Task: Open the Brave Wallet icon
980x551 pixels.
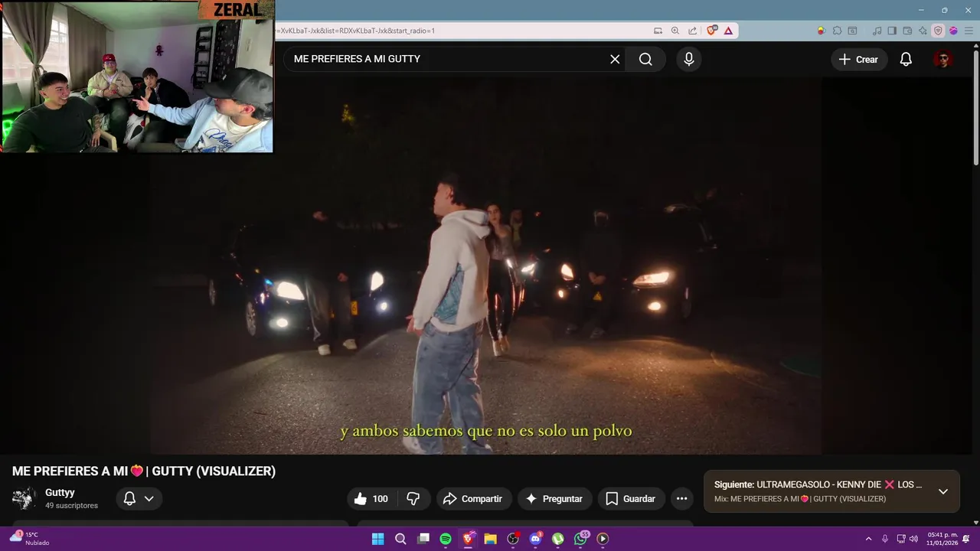Action: [x=907, y=31]
